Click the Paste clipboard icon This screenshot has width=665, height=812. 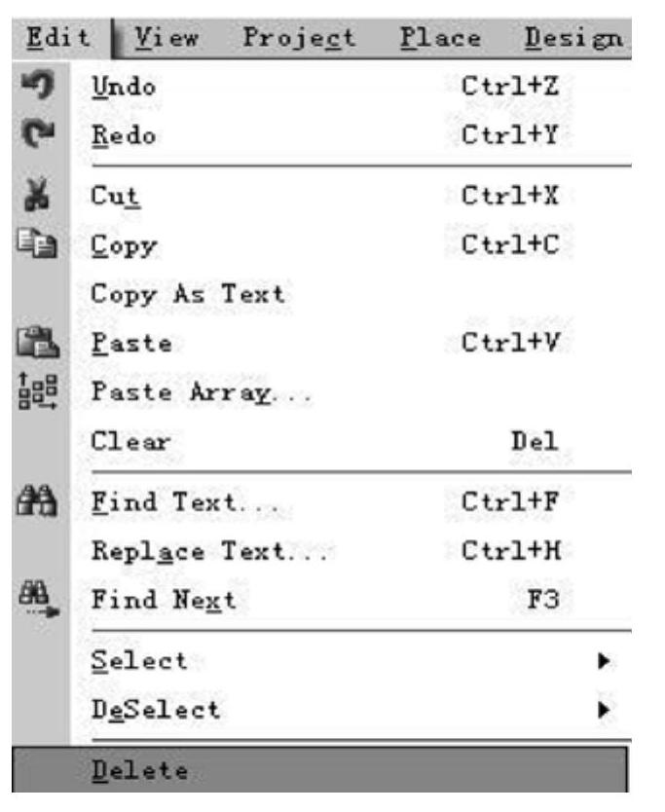point(38,343)
